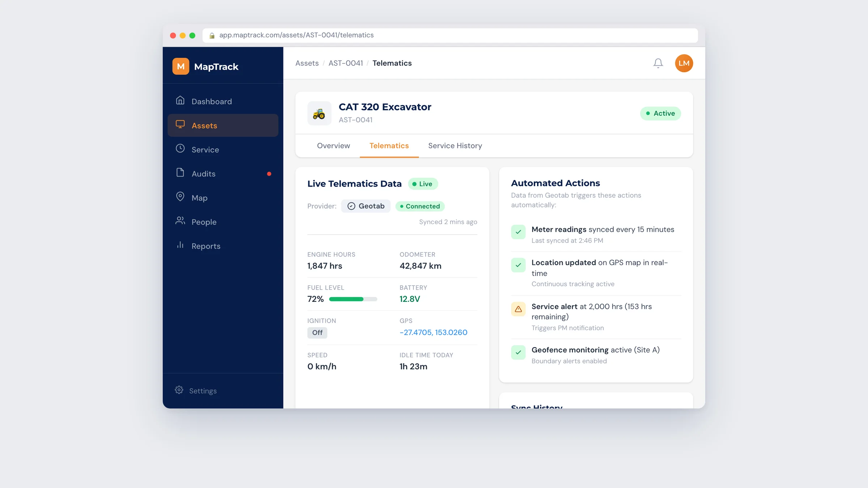Viewport: 868px width, 488px height.
Task: Click the Meter readings green checkmark
Action: [518, 232]
